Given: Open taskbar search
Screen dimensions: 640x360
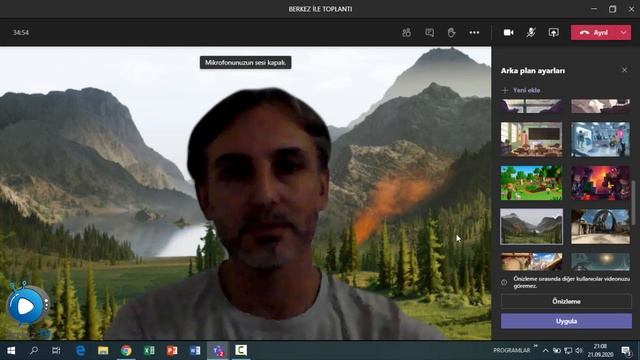Looking at the screenshot, I should (34, 351).
